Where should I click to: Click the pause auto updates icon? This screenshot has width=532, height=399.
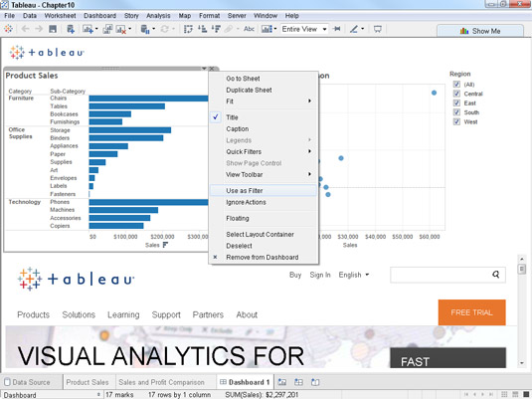(145, 29)
